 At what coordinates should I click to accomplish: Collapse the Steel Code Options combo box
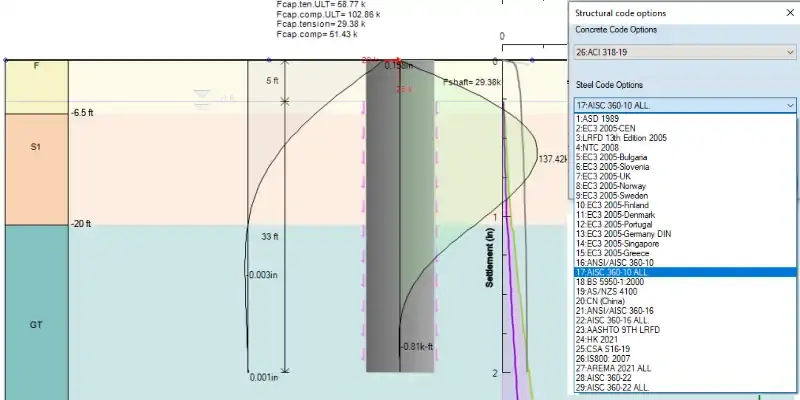[790, 106]
